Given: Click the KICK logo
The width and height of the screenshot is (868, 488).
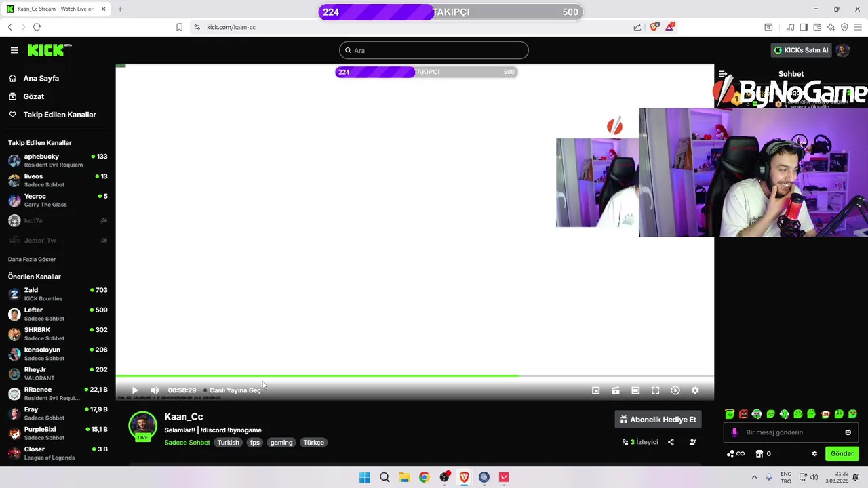Looking at the screenshot, I should (50, 50).
